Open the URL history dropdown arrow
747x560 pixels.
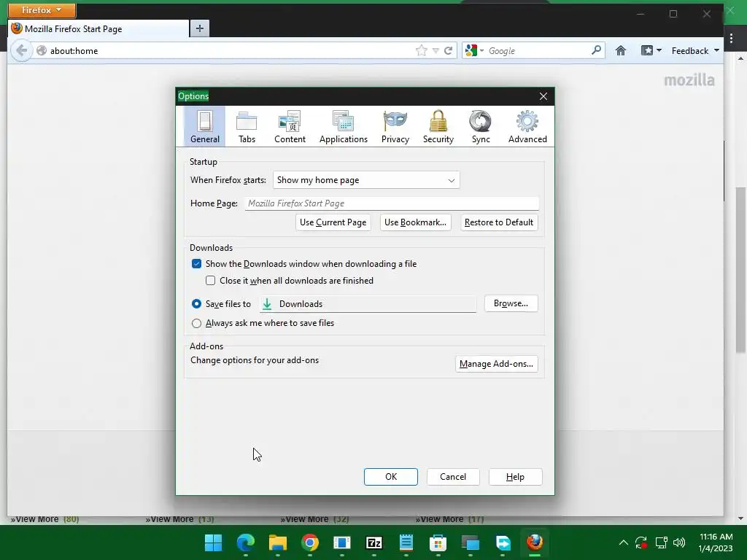436,50
